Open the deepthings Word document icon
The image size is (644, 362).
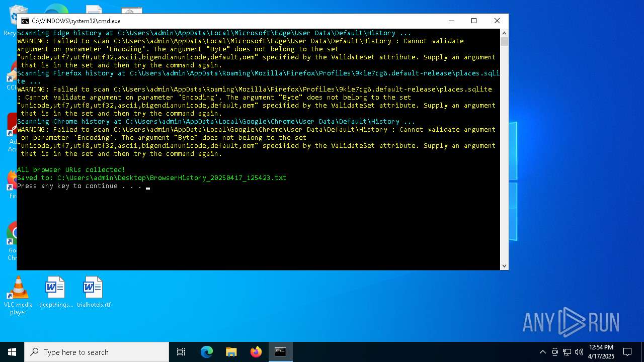pyautogui.click(x=56, y=292)
